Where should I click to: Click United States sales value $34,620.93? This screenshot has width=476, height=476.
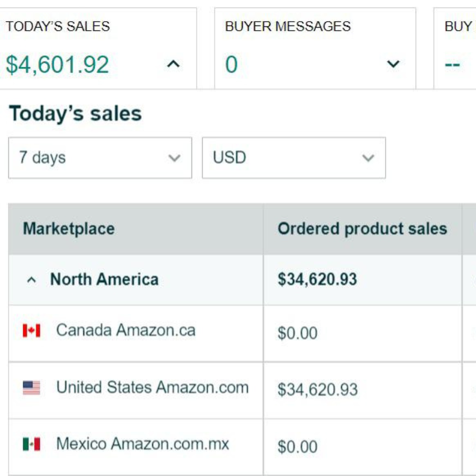click(x=317, y=390)
